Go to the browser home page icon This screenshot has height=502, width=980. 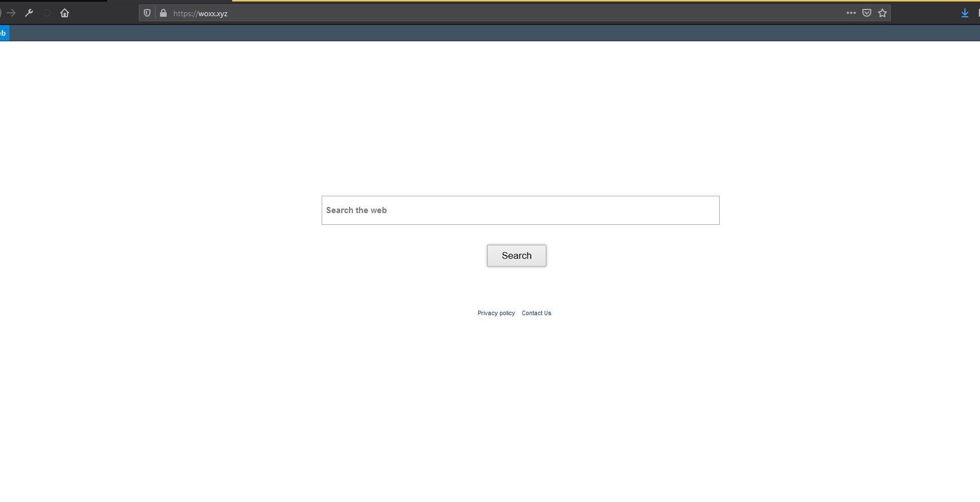click(65, 13)
